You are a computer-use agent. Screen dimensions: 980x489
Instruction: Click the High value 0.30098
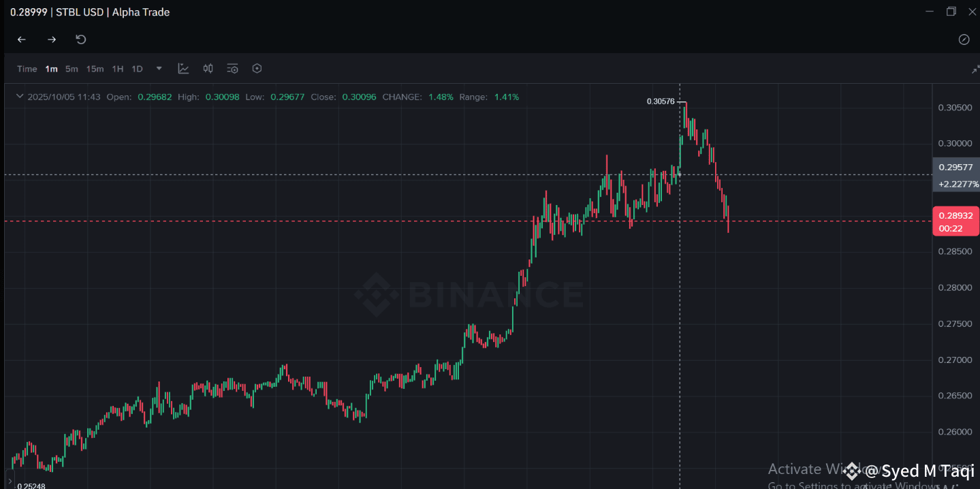click(x=222, y=97)
